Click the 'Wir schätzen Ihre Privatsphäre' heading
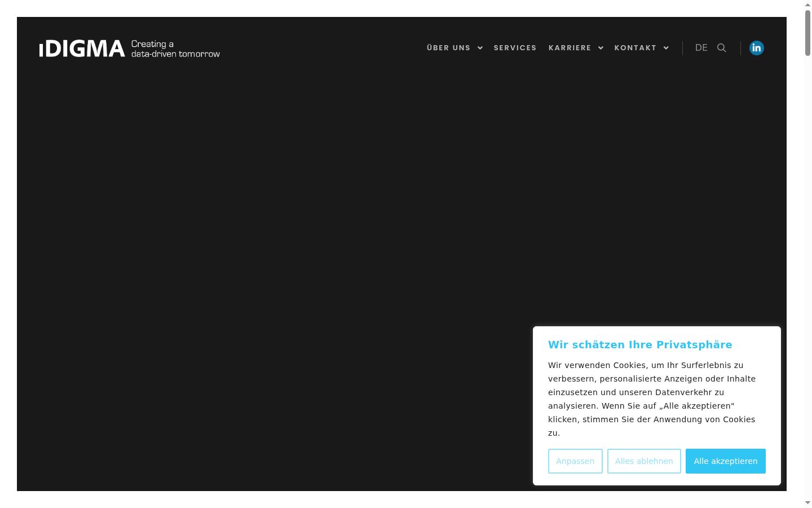 [x=640, y=345]
